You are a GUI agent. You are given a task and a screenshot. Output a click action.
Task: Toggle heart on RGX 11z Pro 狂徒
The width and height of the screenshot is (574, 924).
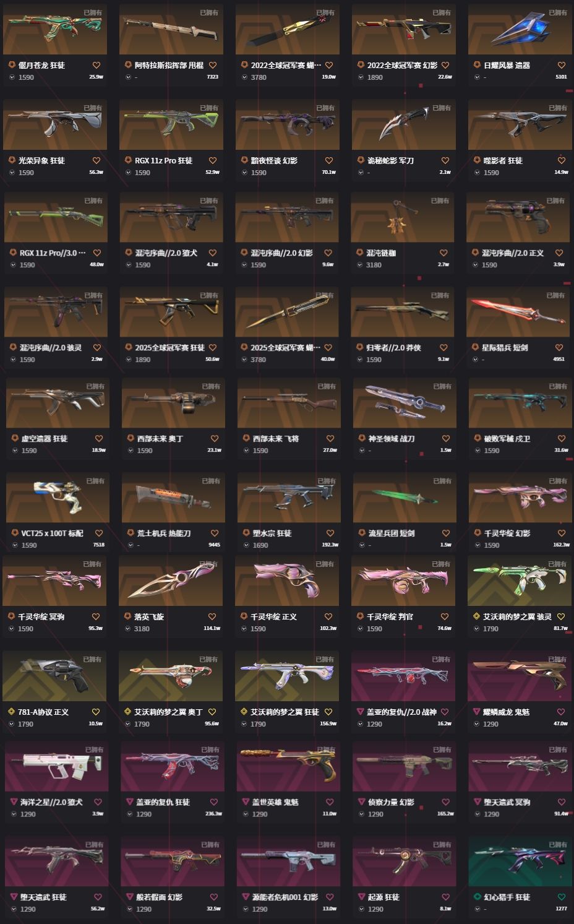(213, 160)
